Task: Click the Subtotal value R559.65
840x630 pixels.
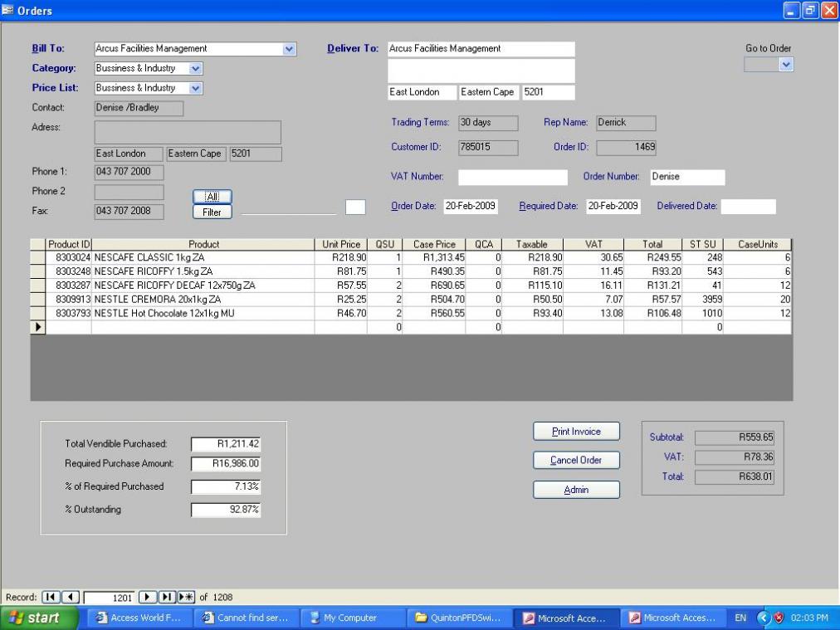Action: pyautogui.click(x=735, y=437)
